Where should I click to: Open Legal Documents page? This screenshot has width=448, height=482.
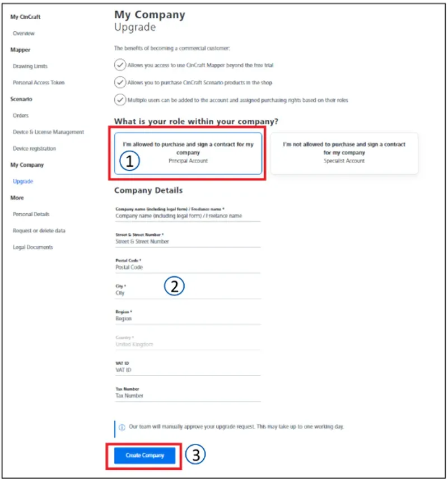[x=33, y=247]
